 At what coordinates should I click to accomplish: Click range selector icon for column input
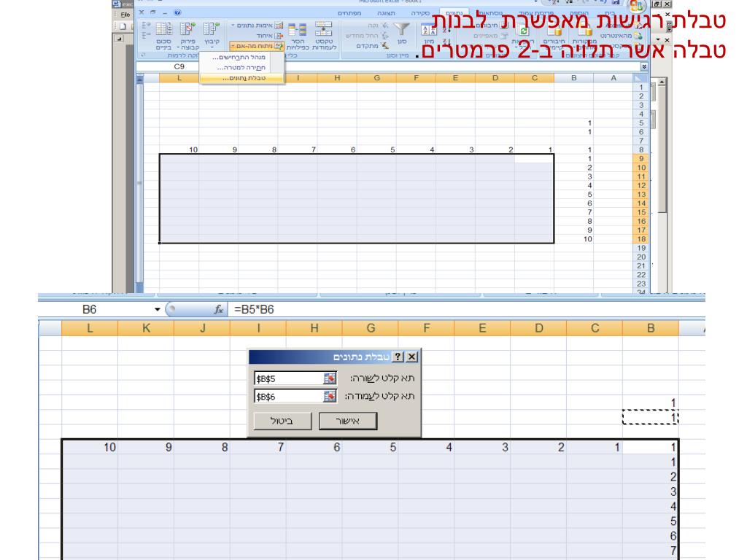[329, 396]
